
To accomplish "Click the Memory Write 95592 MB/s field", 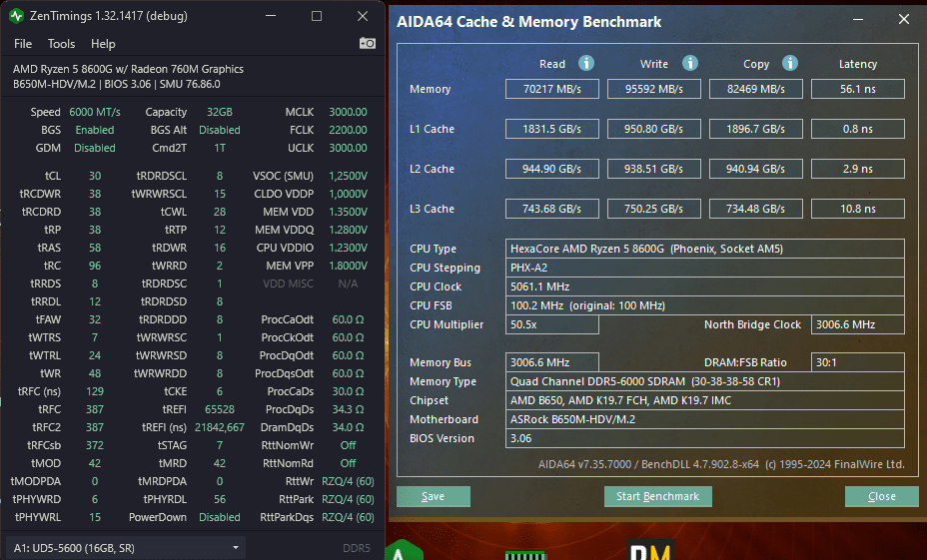I will [654, 89].
